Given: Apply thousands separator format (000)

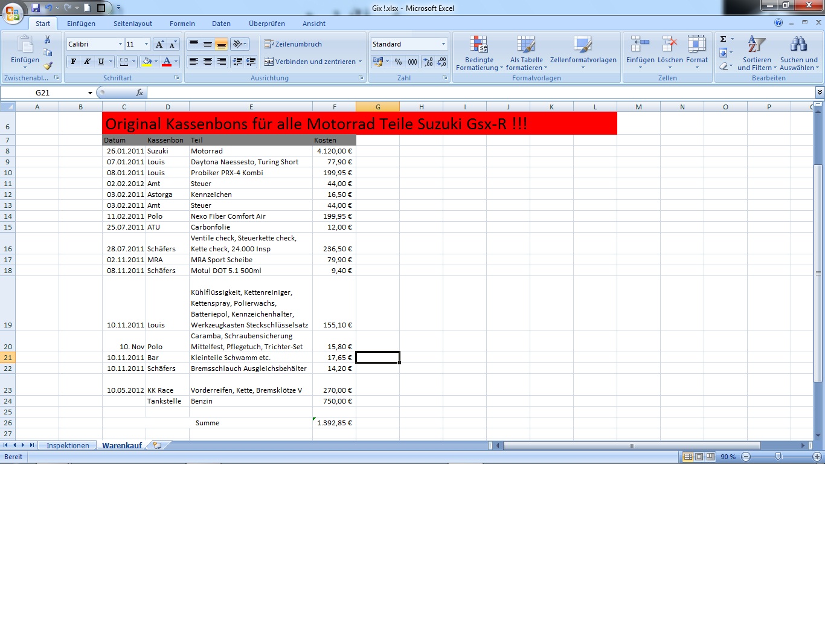Looking at the screenshot, I should coord(412,62).
